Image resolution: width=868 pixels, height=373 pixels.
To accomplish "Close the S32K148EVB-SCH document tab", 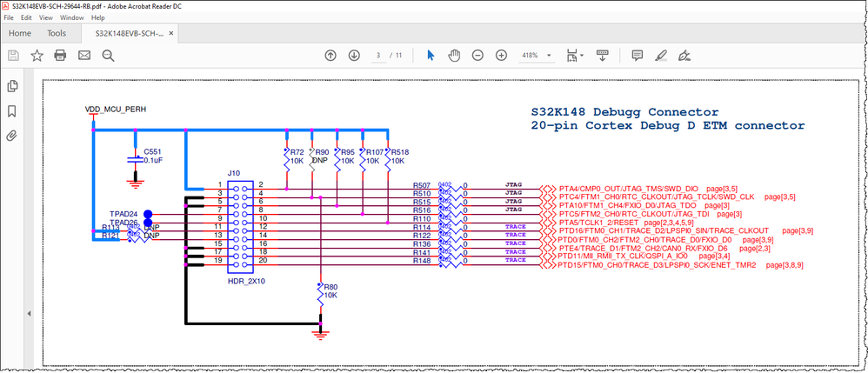I will pyautogui.click(x=171, y=34).
